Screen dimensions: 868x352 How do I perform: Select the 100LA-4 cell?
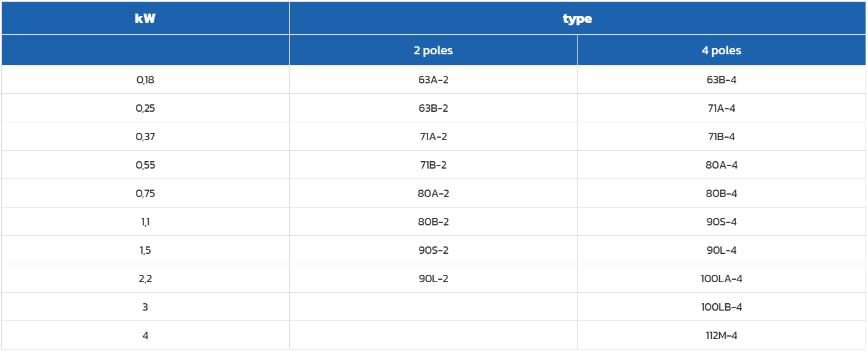[721, 279]
